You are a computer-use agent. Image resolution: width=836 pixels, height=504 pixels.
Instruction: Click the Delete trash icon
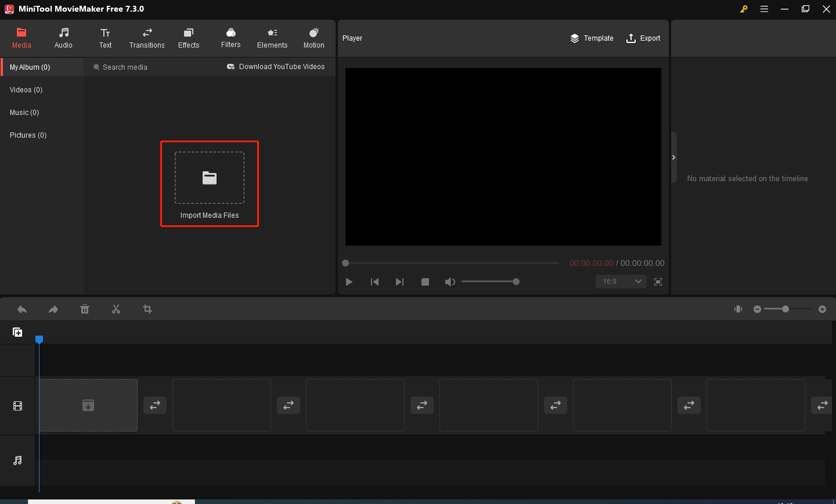tap(85, 309)
